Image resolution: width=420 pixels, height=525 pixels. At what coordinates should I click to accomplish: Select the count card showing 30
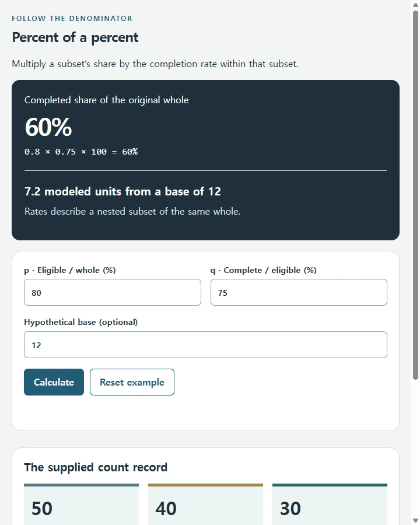pyautogui.click(x=330, y=504)
